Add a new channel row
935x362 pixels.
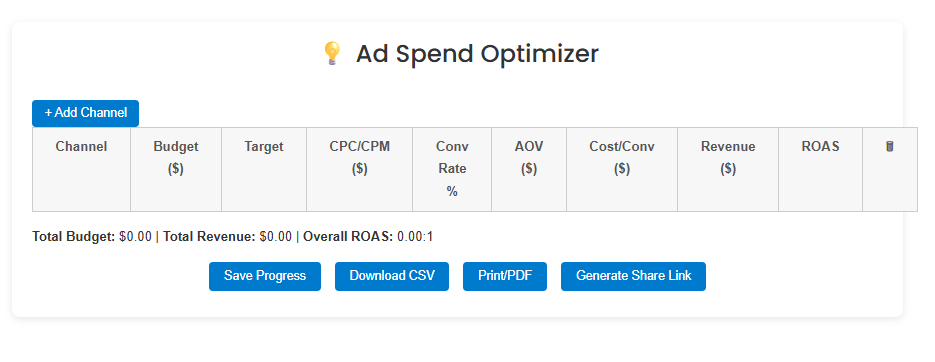click(85, 113)
